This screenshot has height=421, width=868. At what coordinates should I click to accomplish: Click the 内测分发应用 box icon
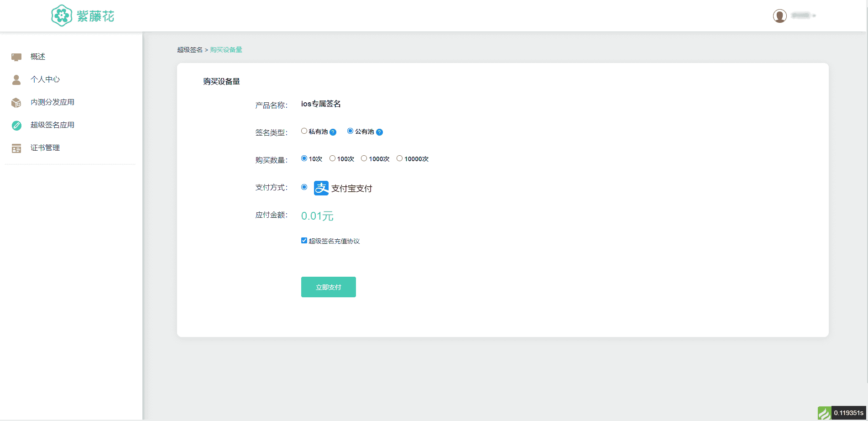click(x=16, y=103)
